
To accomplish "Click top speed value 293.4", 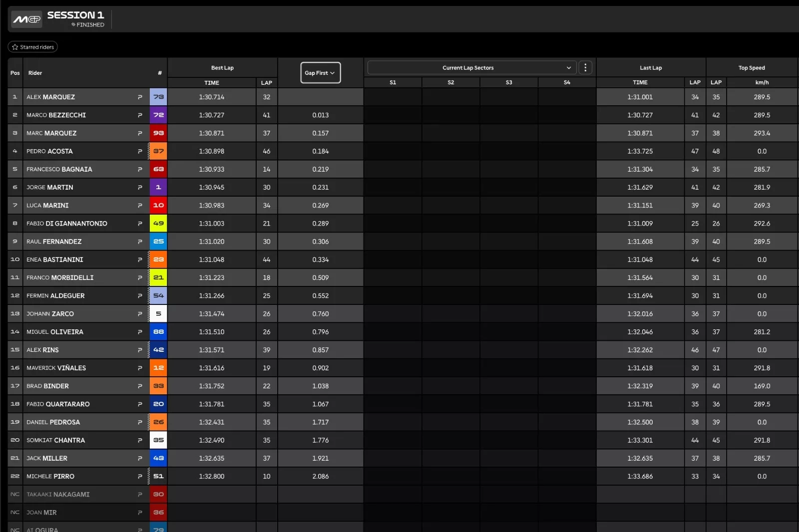I will click(762, 133).
